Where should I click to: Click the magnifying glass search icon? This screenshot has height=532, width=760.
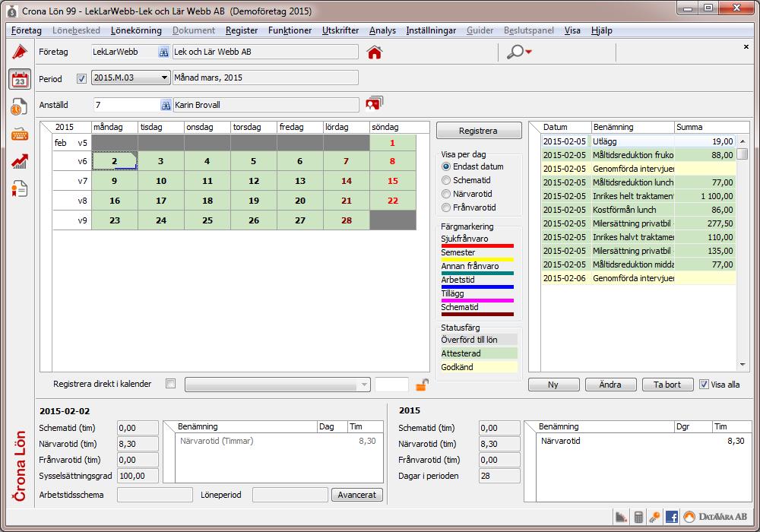point(515,52)
